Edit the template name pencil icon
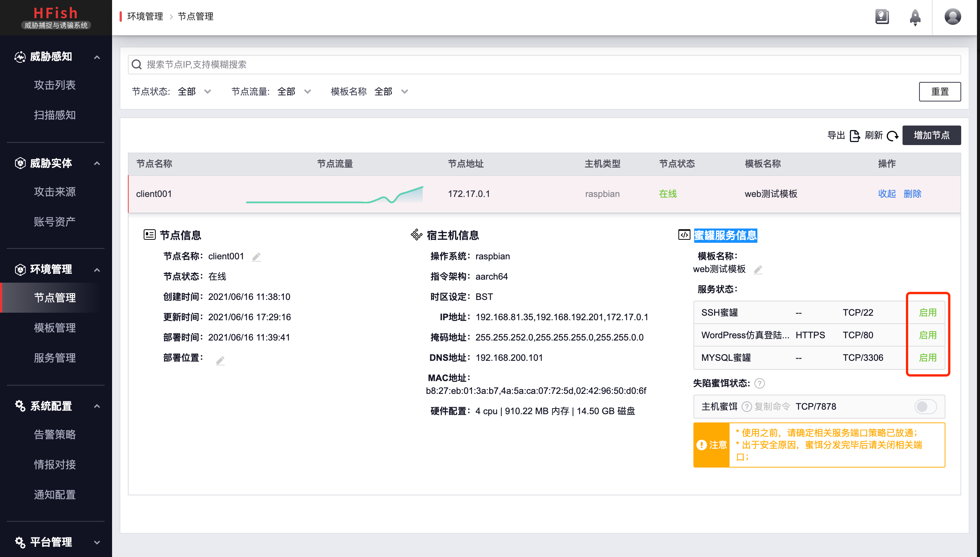 (758, 269)
